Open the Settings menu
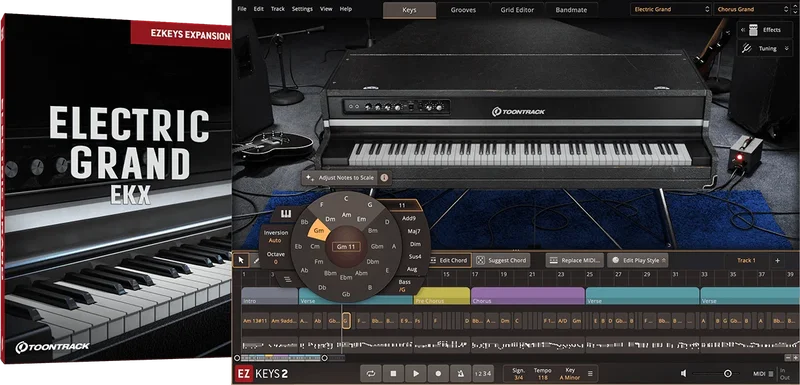 (303, 9)
